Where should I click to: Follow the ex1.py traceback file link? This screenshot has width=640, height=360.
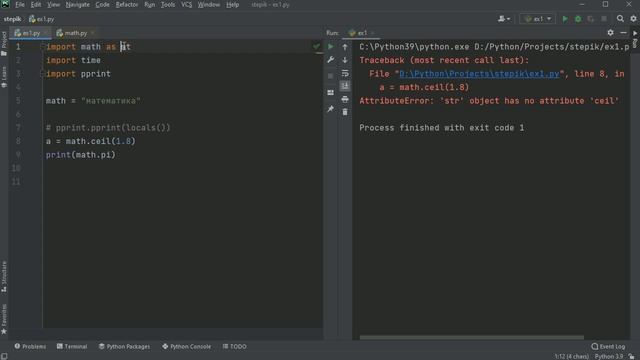[479, 74]
